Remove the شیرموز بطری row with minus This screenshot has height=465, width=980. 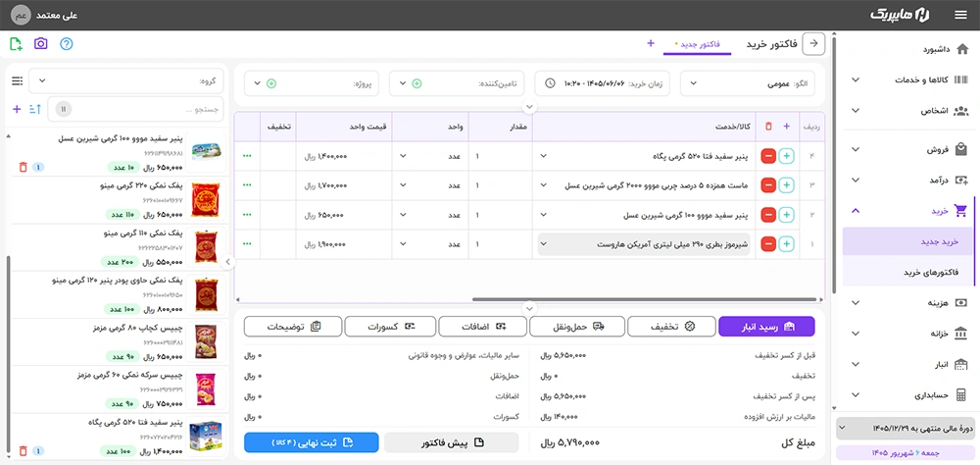click(768, 244)
